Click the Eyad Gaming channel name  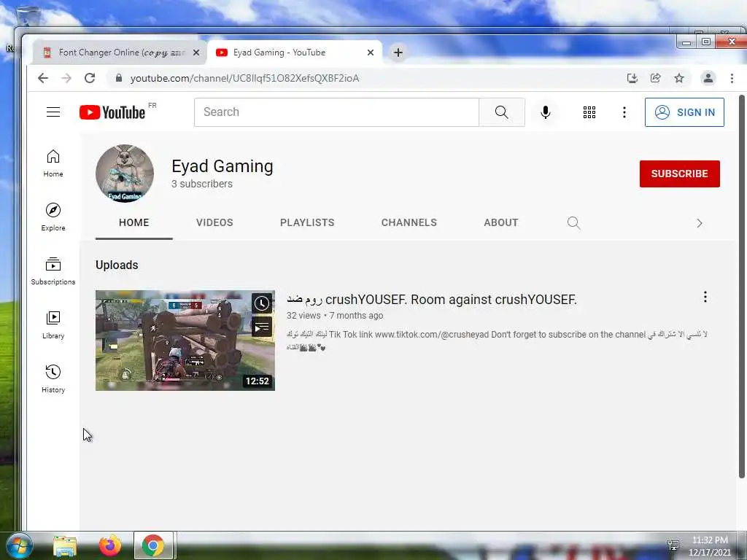click(x=222, y=166)
